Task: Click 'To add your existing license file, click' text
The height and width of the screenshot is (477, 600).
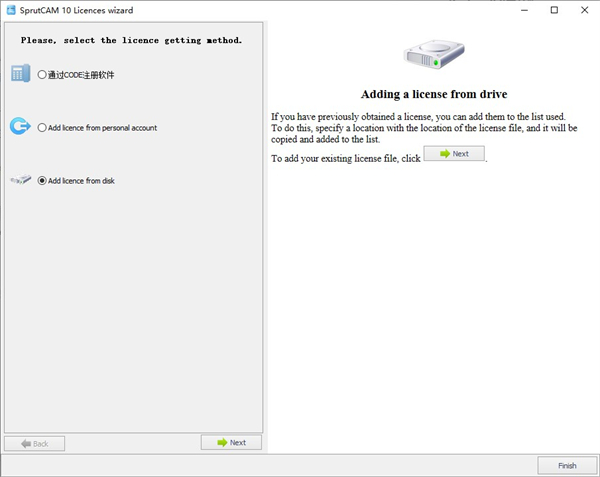Action: tap(346, 158)
